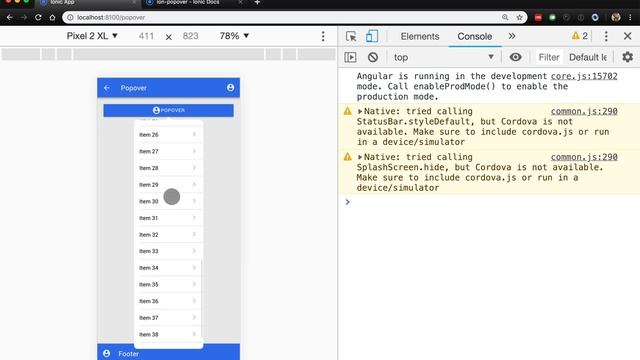Image resolution: width=640 pixels, height=360 pixels.
Task: Activate the DevTools inspect element icon
Action: coord(351,36)
